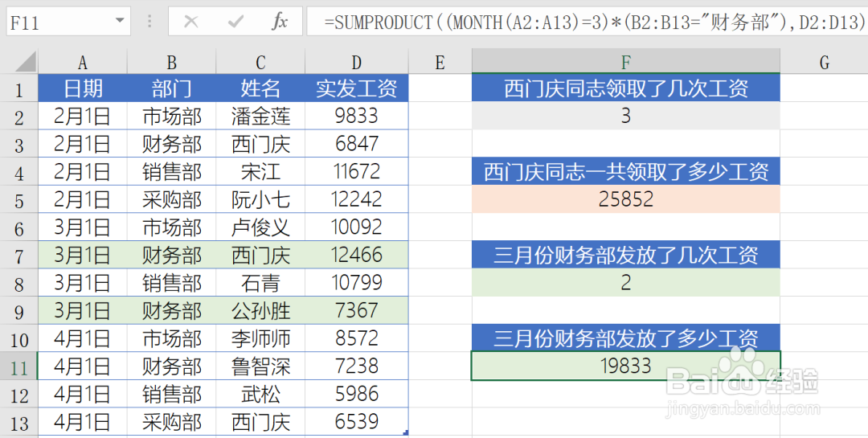Select column B header
The height and width of the screenshot is (438, 868).
[172, 62]
